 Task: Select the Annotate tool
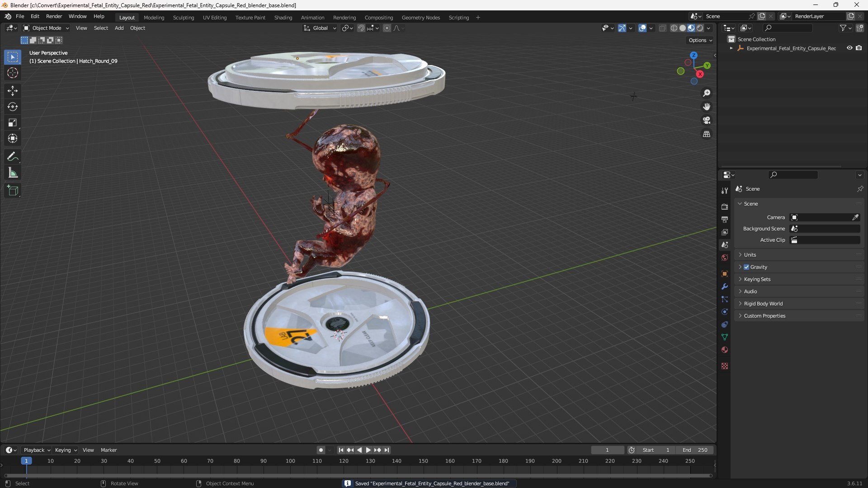13,157
